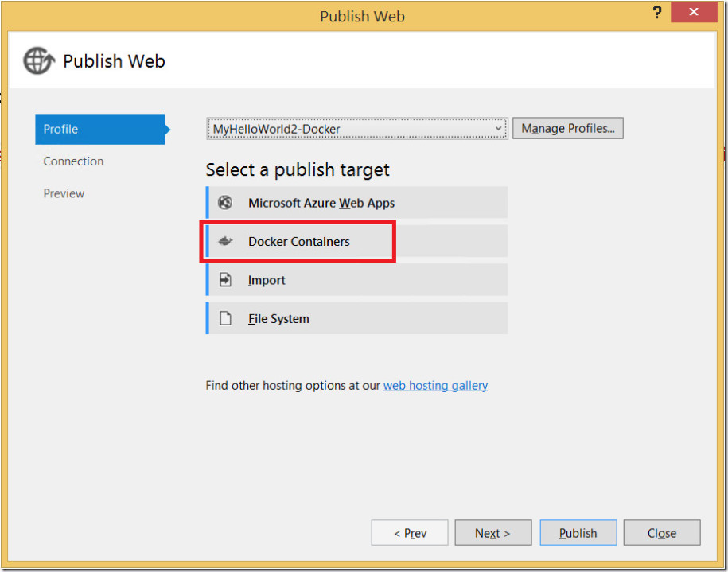
Task: Open Manage Profiles dialog
Action: (x=567, y=128)
